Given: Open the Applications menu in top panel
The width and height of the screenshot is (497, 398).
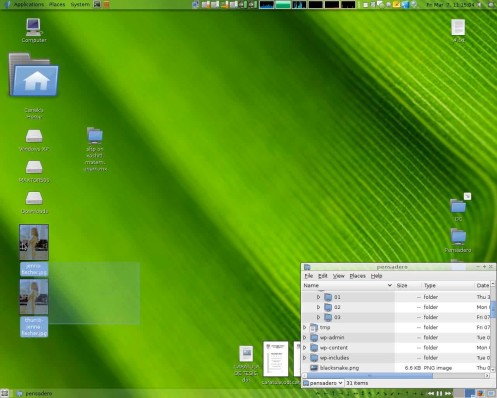Looking at the screenshot, I should tap(29, 4).
